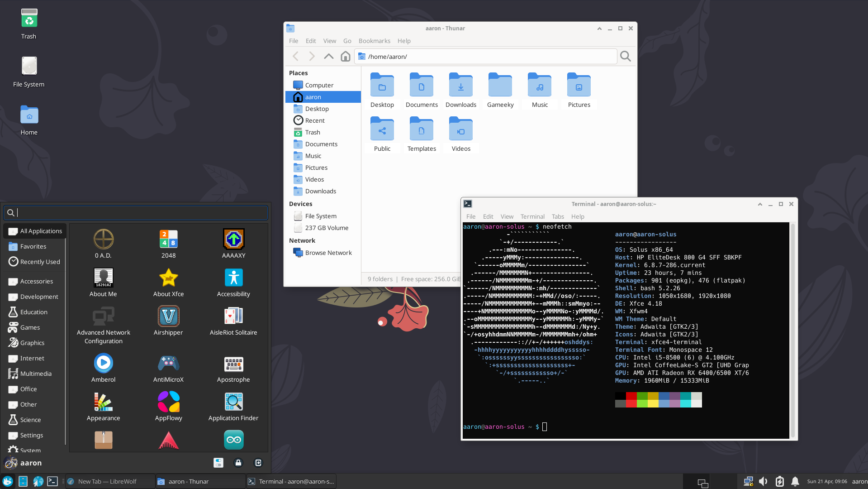This screenshot has height=489, width=868.
Task: Click the log out button in menu
Action: click(x=258, y=463)
